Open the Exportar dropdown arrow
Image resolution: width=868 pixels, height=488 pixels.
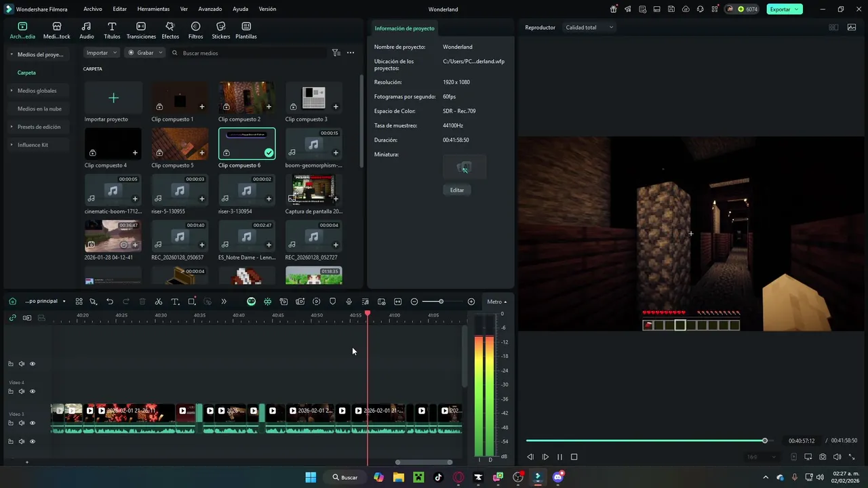point(797,9)
